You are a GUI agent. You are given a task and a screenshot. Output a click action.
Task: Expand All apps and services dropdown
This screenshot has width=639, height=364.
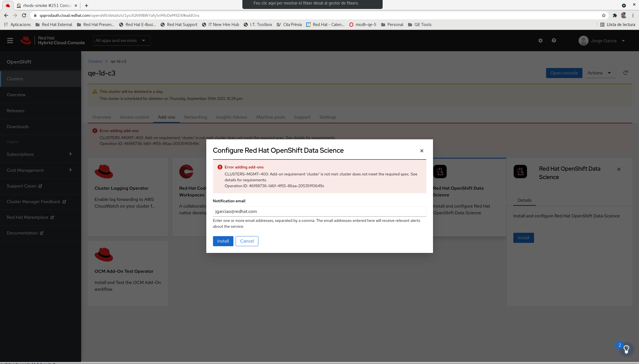121,41
